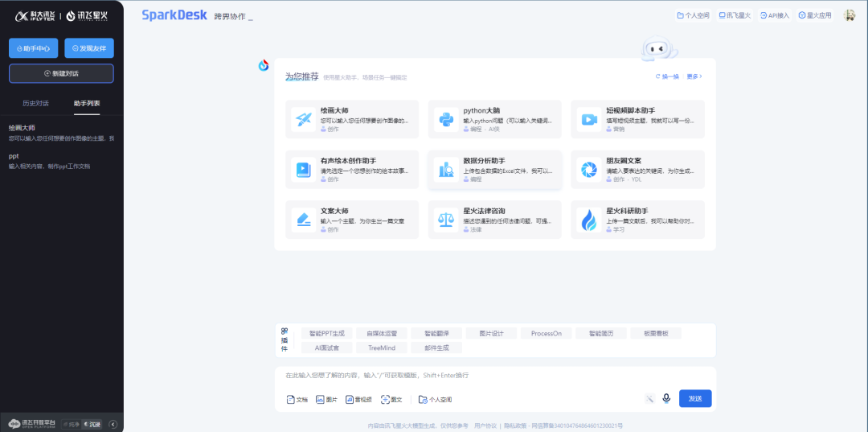868x432 pixels.
Task: Click the 音视频 audio-video upload icon
Action: [x=359, y=399]
